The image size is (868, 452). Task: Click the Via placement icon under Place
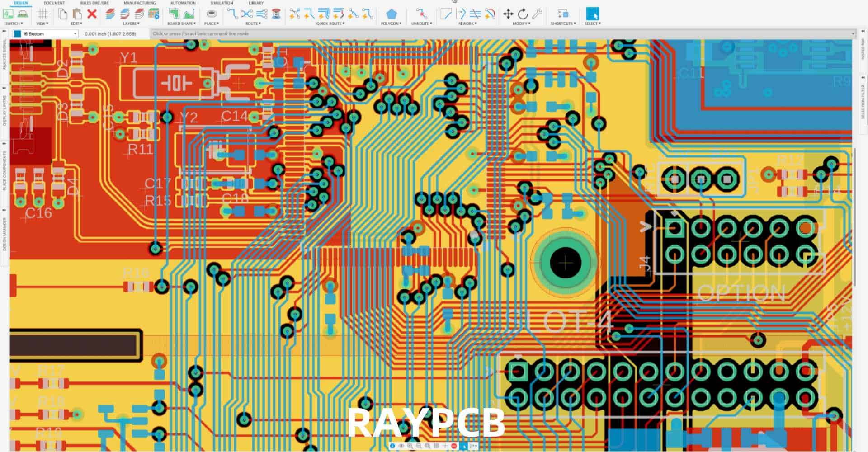click(211, 13)
